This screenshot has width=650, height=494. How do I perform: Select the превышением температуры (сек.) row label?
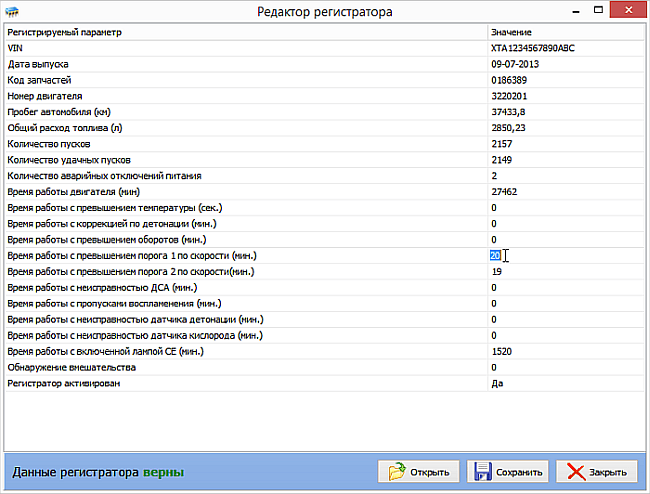115,208
